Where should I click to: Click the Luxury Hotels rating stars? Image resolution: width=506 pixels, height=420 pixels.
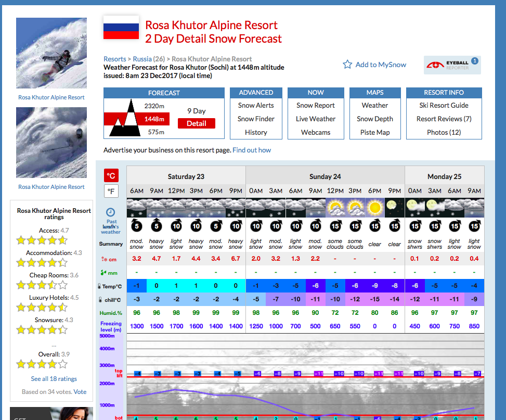[42, 307]
